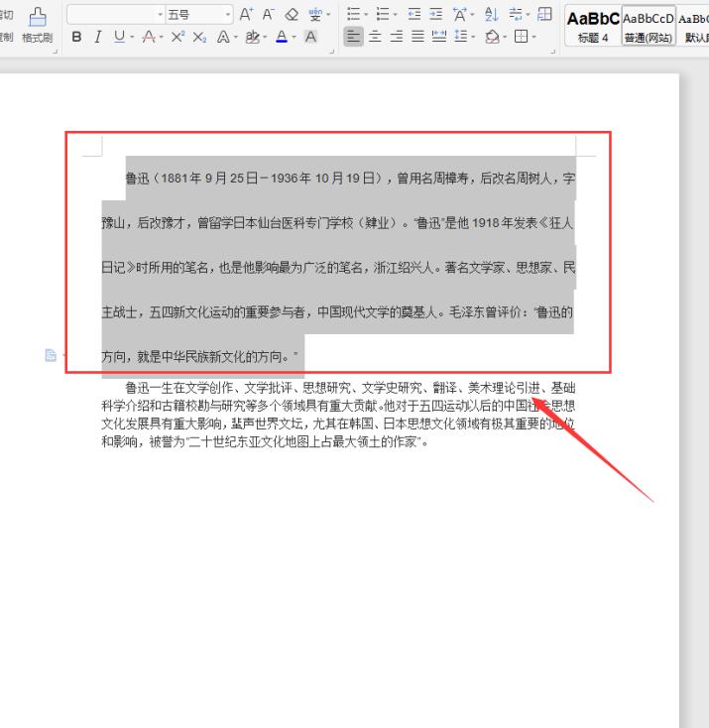This screenshot has height=728, width=709.
Task: Toggle character shading gray A icon
Action: coord(310,37)
